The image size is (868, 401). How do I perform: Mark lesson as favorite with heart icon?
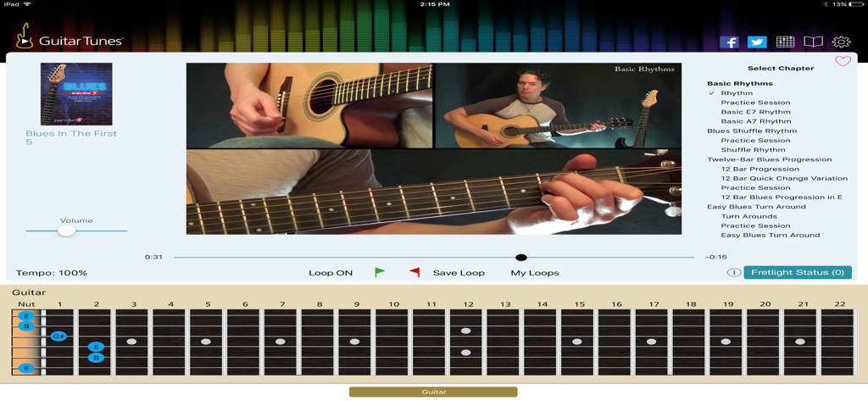point(843,62)
